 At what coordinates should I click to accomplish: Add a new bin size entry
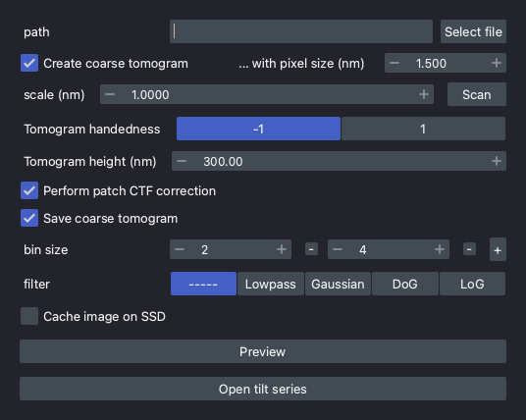[498, 249]
